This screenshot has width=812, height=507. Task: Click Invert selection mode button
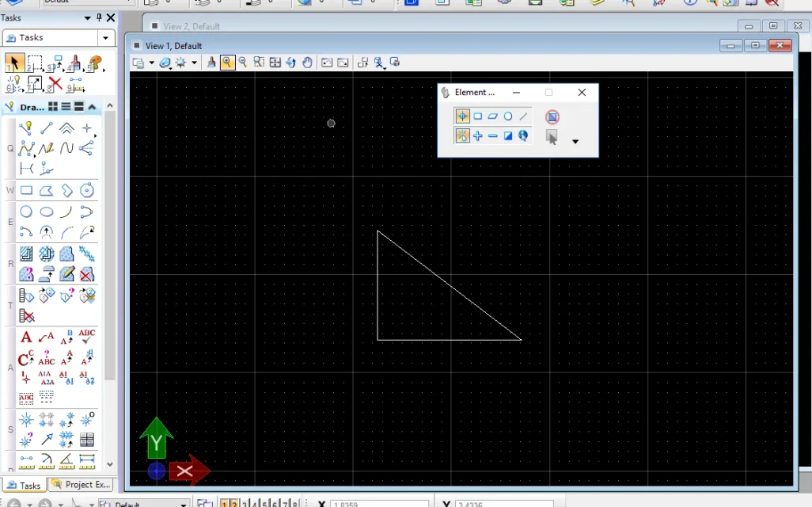[508, 135]
